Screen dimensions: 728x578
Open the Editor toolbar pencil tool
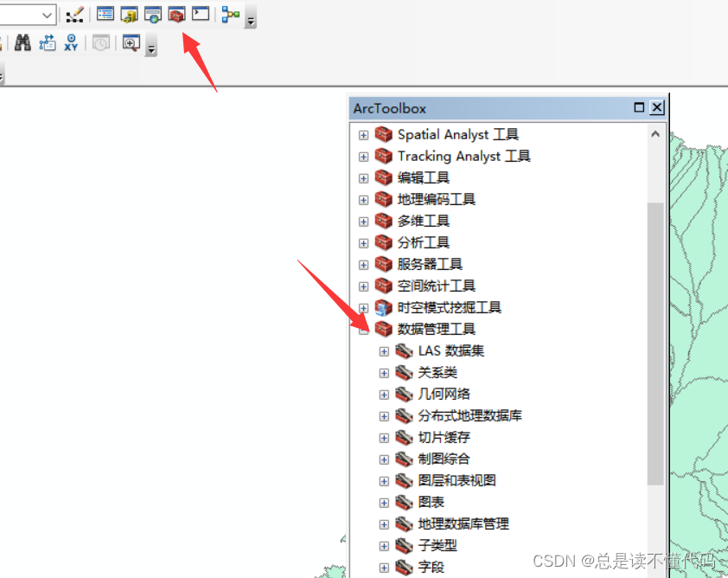[74, 15]
